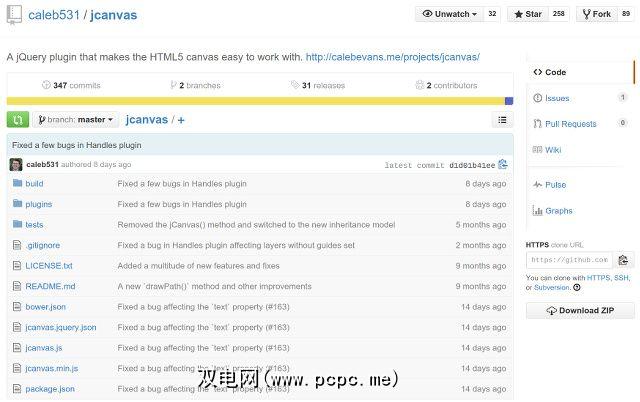View 31 releases
Viewport: 640px width, 402px height.
pos(318,85)
